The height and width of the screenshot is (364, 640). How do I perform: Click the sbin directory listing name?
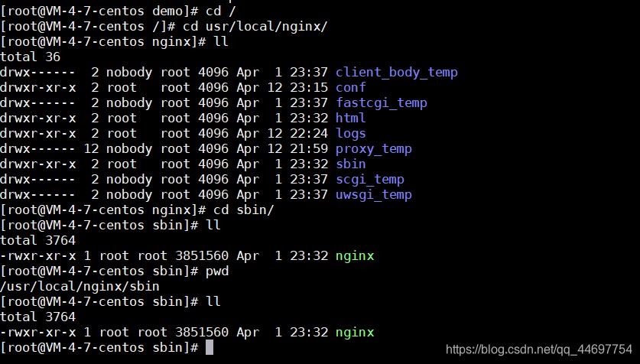tap(351, 164)
